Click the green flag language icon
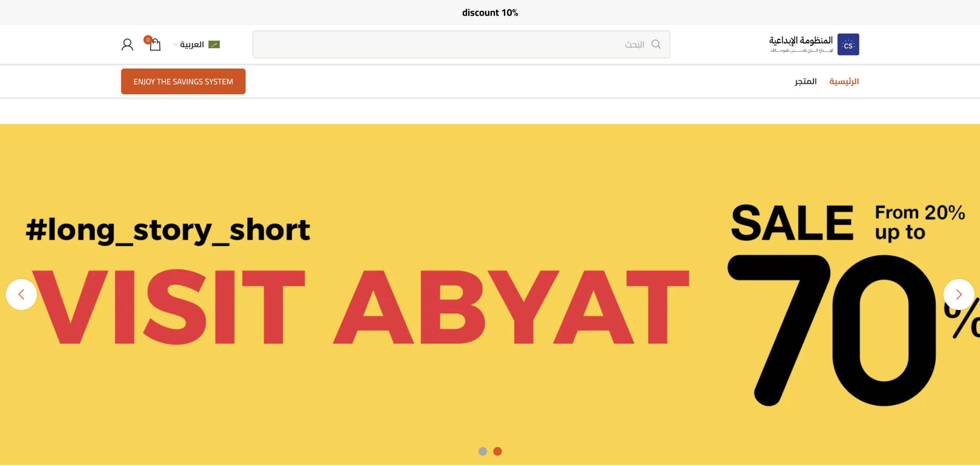 [214, 44]
